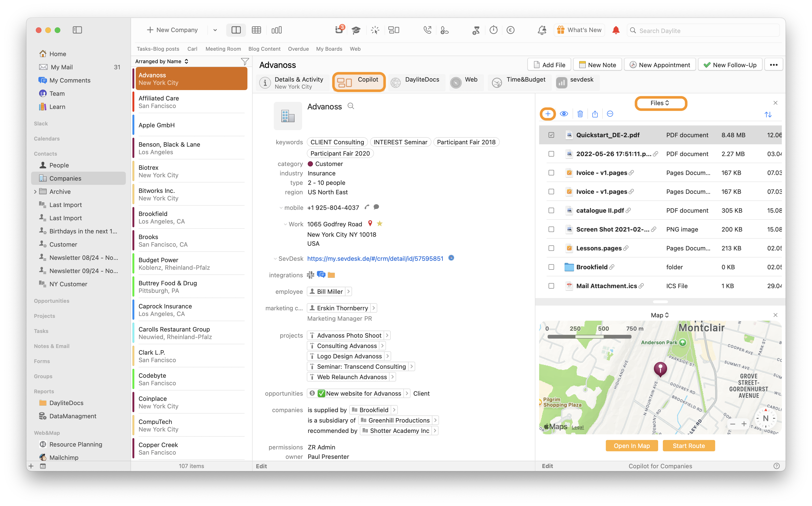Zoom in on the map with plus
Screen dimensions: 812x506
coord(744,424)
